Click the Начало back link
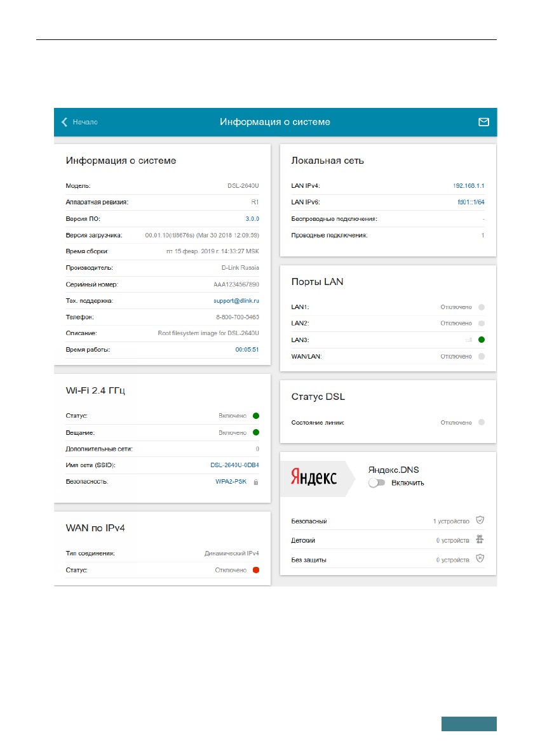This screenshot has width=533, height=756. pyautogui.click(x=85, y=122)
